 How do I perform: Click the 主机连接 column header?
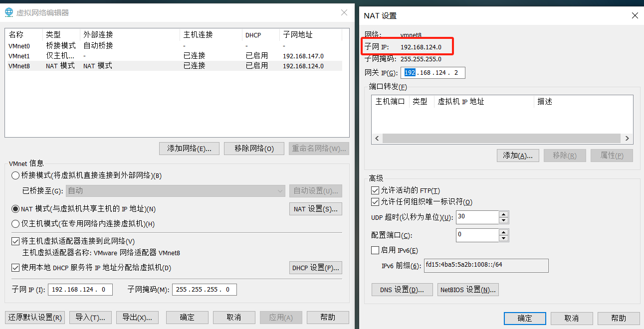pos(211,34)
